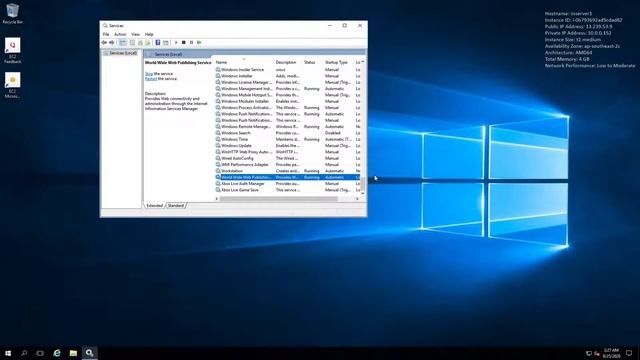The image size is (640, 360).
Task: Open Properties from the Services toolbar
Action: [132, 42]
